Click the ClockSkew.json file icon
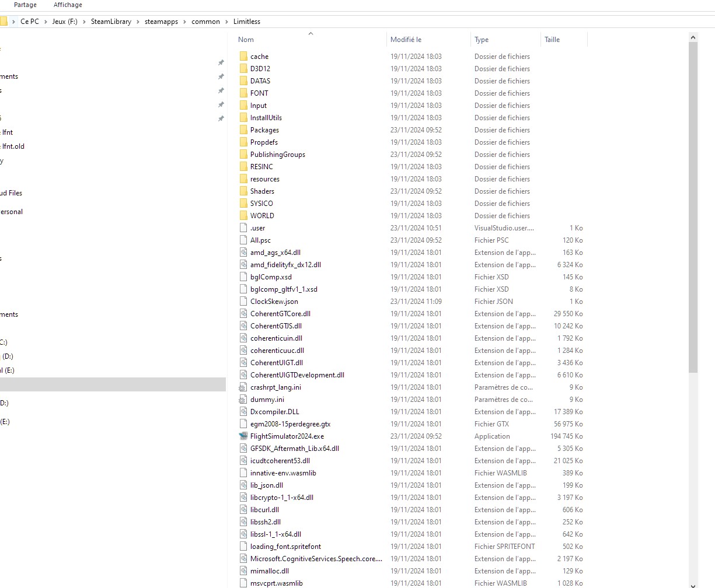Viewport: 715px width, 588px height. pyautogui.click(x=243, y=302)
